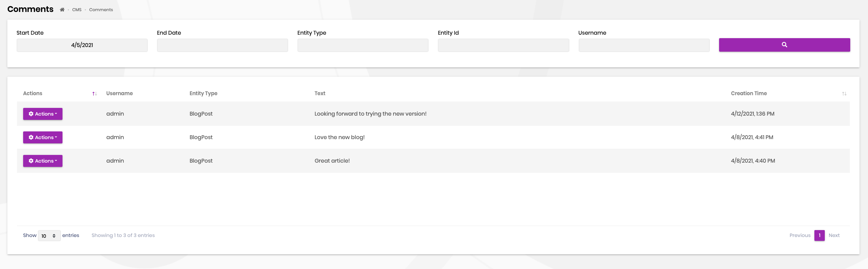Viewport: 868px width, 269px height.
Task: Click the '4/8/2021, 4:40 PM' creation time
Action: [753, 161]
